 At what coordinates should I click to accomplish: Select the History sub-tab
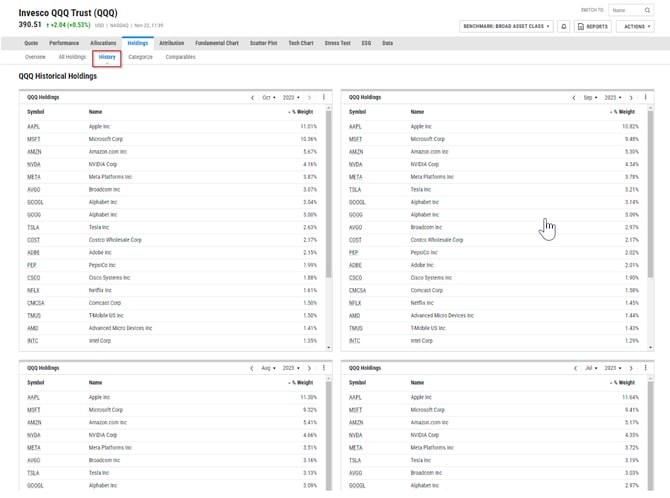[107, 57]
